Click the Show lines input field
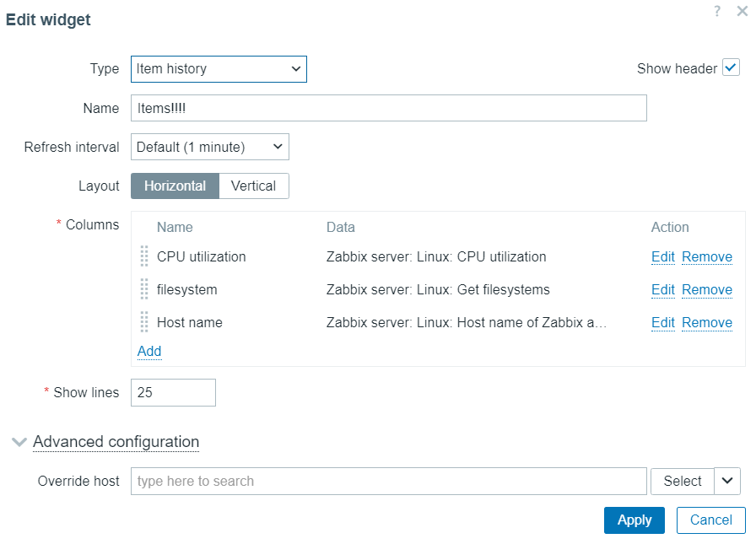This screenshot has height=544, width=756. point(173,393)
